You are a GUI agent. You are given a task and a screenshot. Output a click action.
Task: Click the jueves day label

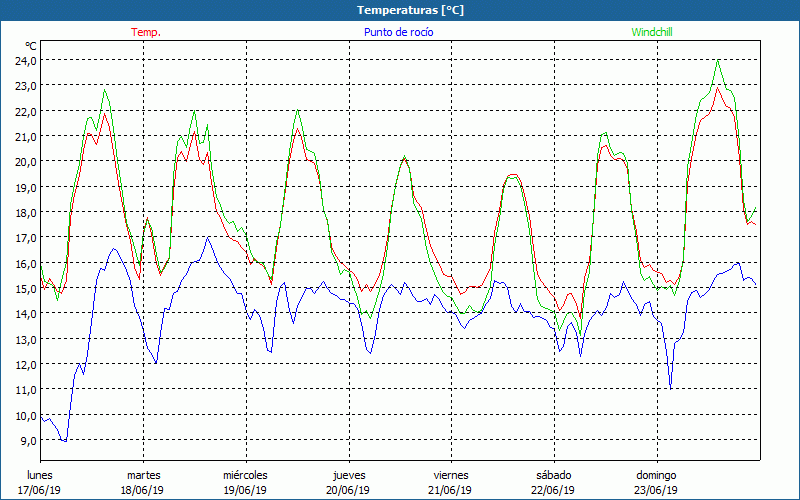[x=349, y=475]
